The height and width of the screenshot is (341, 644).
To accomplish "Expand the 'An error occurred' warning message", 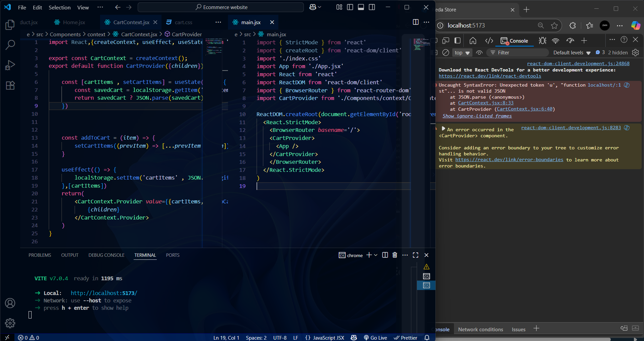I will (x=443, y=129).
